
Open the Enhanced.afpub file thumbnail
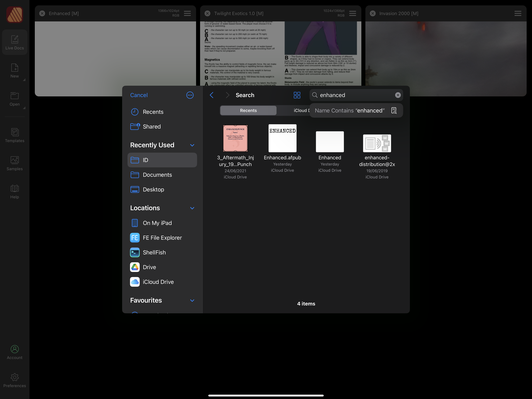(282, 138)
